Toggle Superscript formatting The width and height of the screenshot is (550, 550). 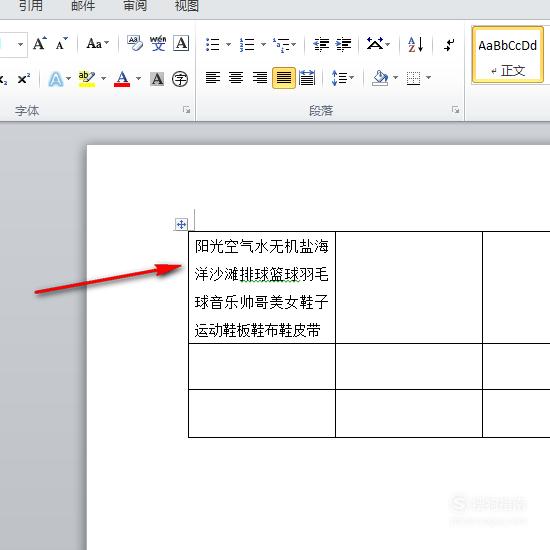pyautogui.click(x=24, y=78)
